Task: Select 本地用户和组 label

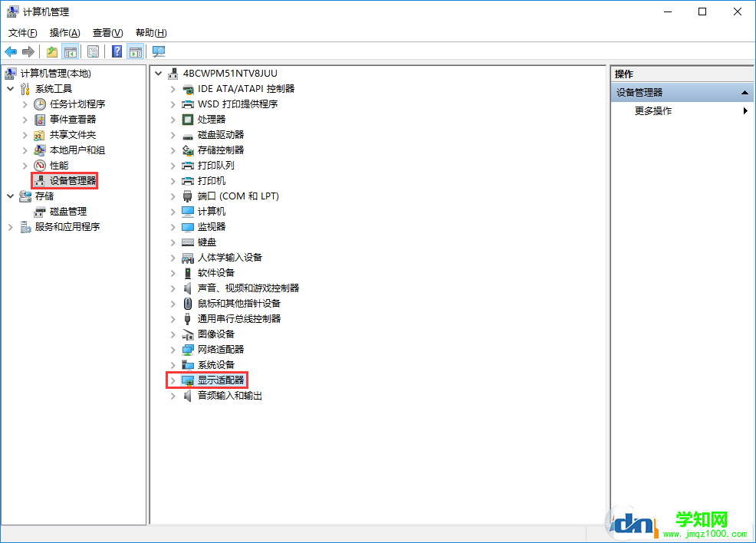Action: pyautogui.click(x=77, y=150)
